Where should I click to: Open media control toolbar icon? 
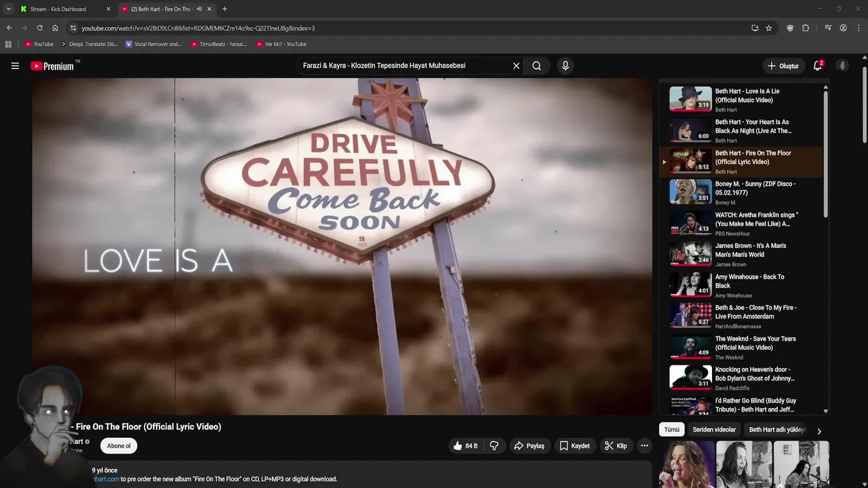828,28
